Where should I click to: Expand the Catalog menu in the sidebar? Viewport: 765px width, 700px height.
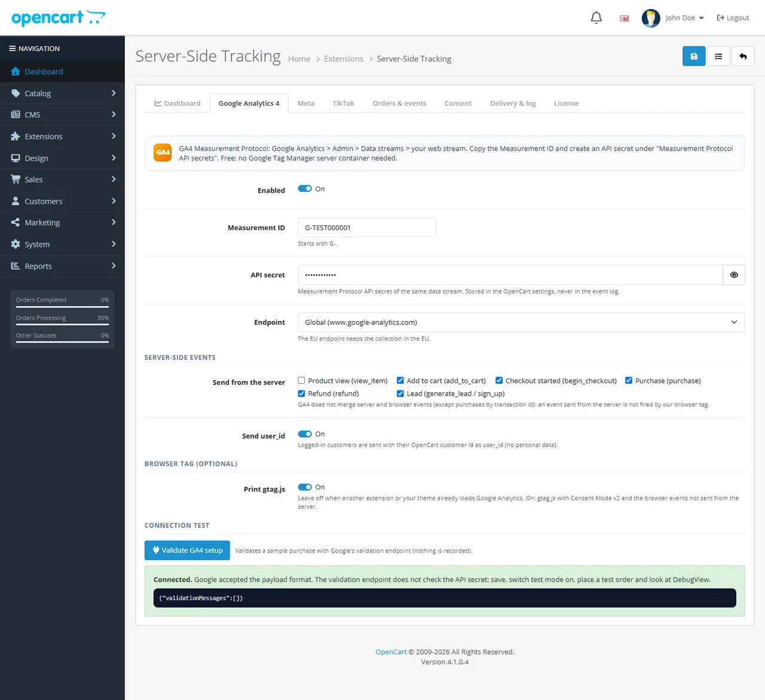pos(62,93)
